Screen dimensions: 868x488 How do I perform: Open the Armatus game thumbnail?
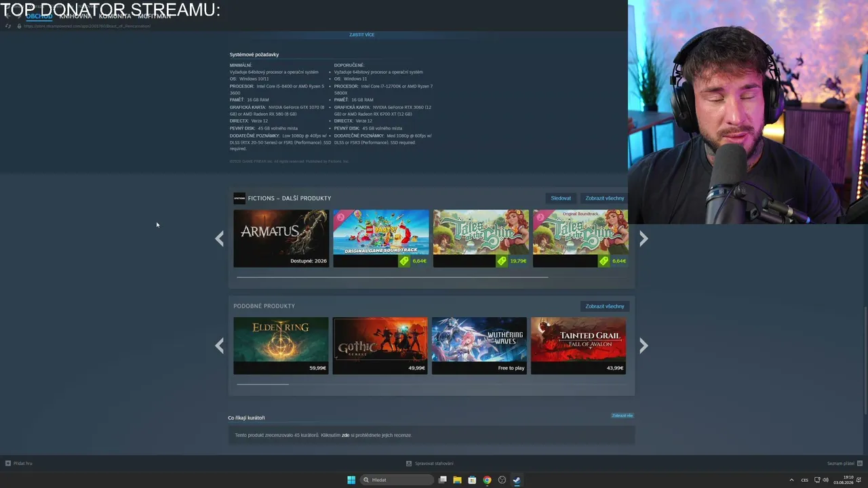click(281, 238)
